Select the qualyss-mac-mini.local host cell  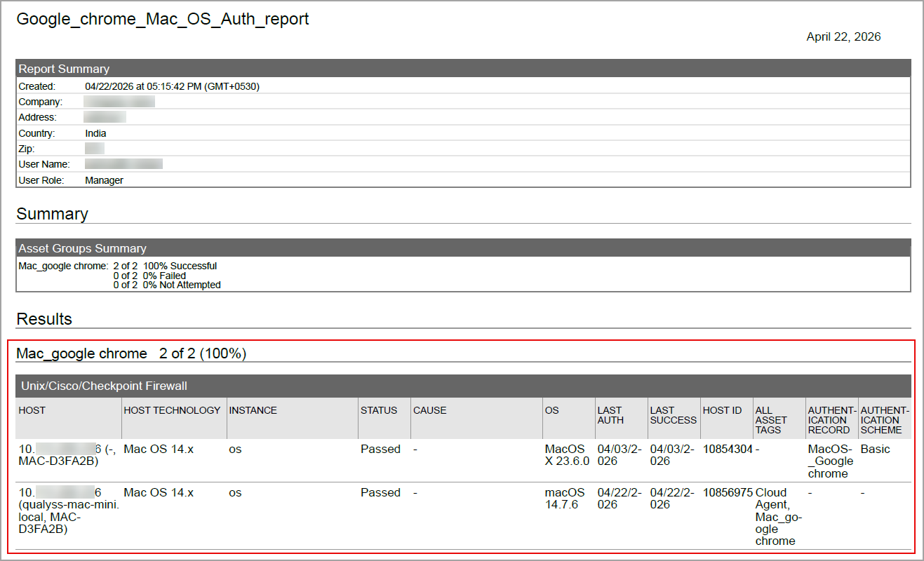[69, 511]
